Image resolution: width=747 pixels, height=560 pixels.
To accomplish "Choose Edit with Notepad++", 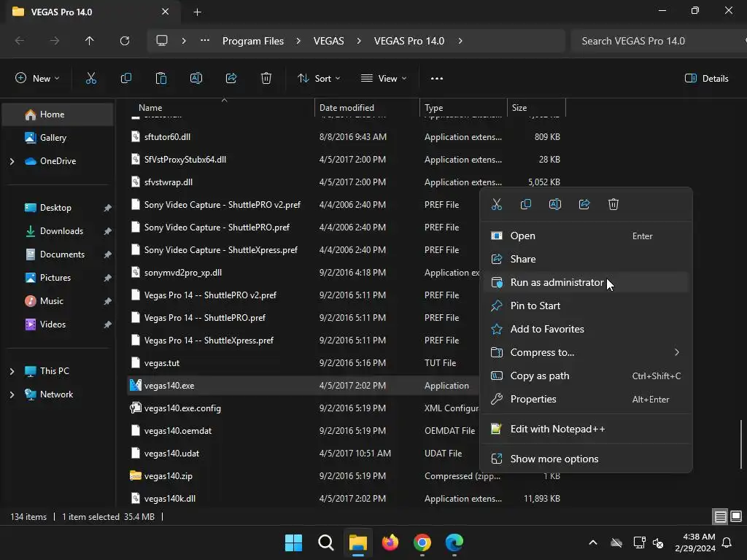I will coord(586,429).
